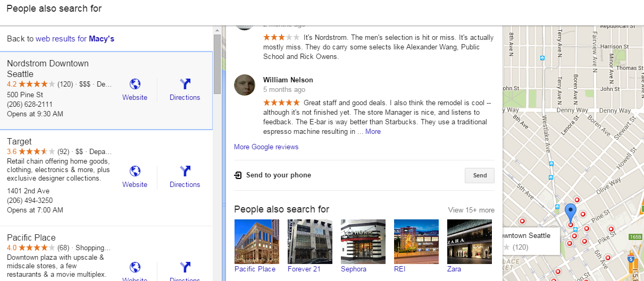
Task: Open Target website globe icon
Action: 135,171
